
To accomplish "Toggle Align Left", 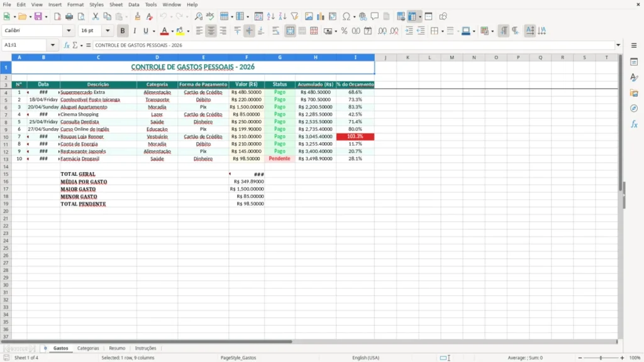I will point(199,31).
